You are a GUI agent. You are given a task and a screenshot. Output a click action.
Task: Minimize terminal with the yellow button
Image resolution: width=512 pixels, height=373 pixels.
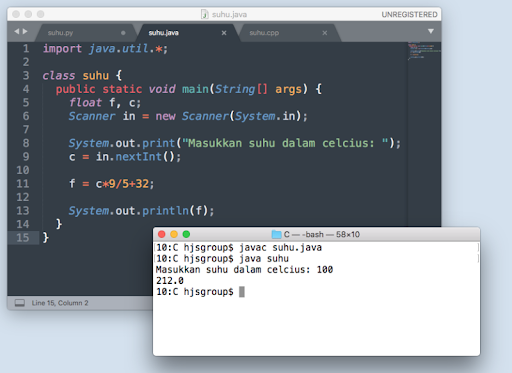(x=174, y=234)
